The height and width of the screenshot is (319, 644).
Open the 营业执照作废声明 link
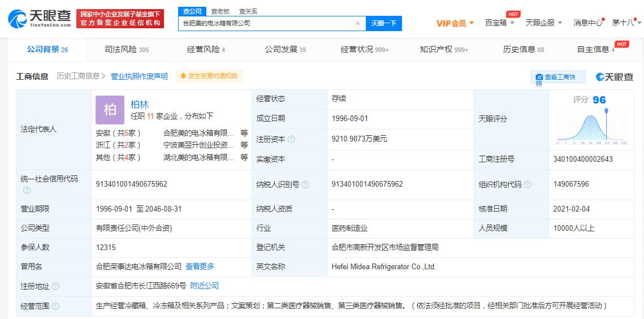pyautogui.click(x=139, y=76)
